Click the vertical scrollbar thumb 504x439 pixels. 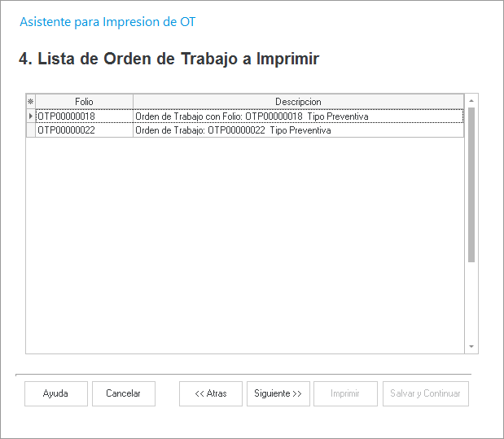point(471,183)
